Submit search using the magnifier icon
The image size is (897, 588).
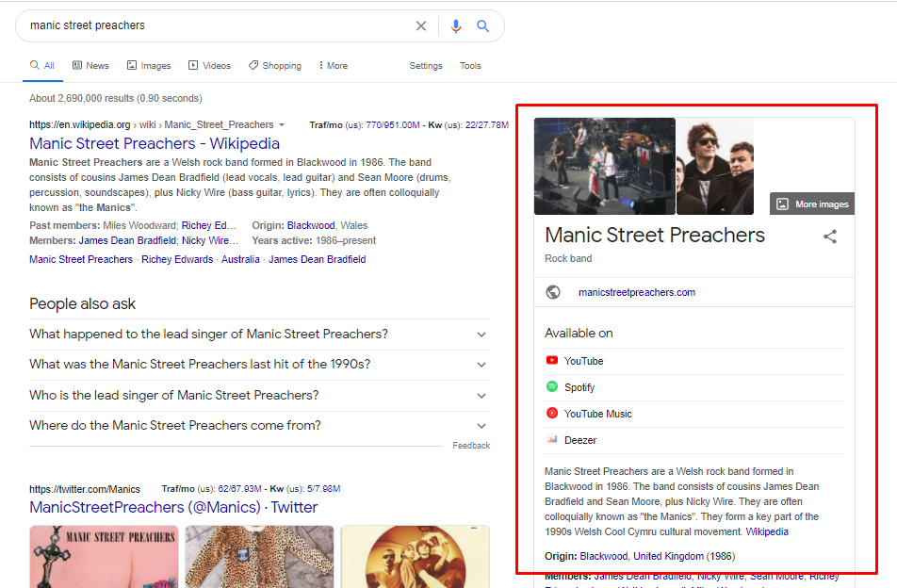482,25
